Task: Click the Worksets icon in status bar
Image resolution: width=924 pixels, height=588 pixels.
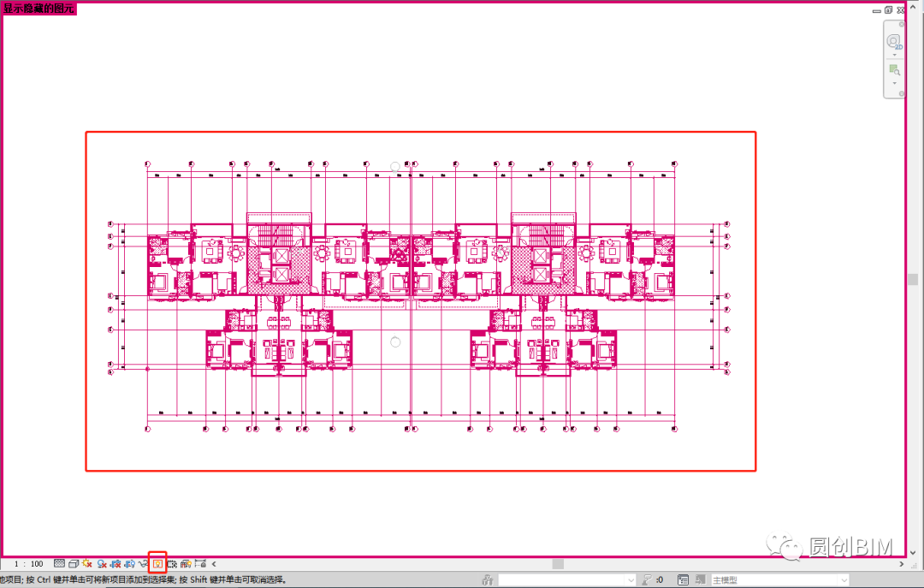Action: (x=488, y=580)
